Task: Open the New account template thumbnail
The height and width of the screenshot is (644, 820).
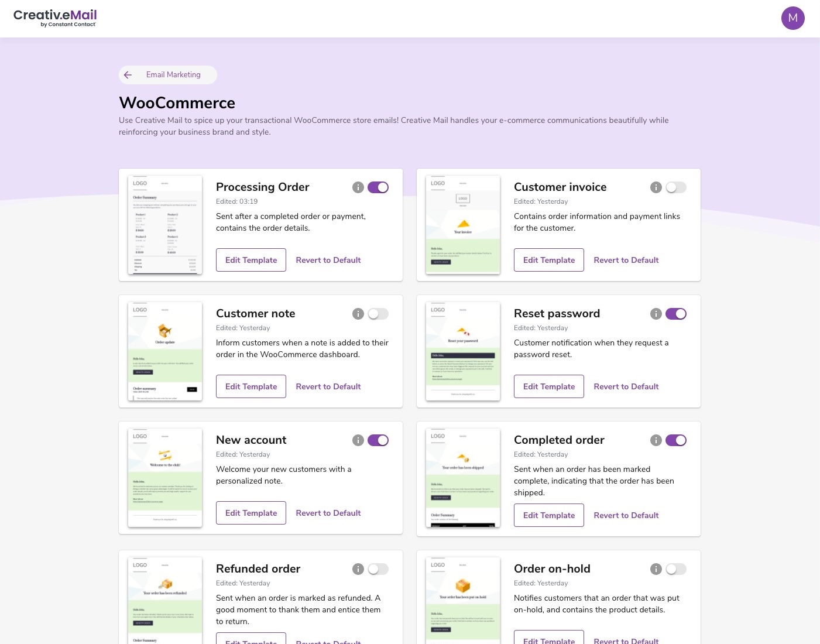Action: click(x=165, y=478)
